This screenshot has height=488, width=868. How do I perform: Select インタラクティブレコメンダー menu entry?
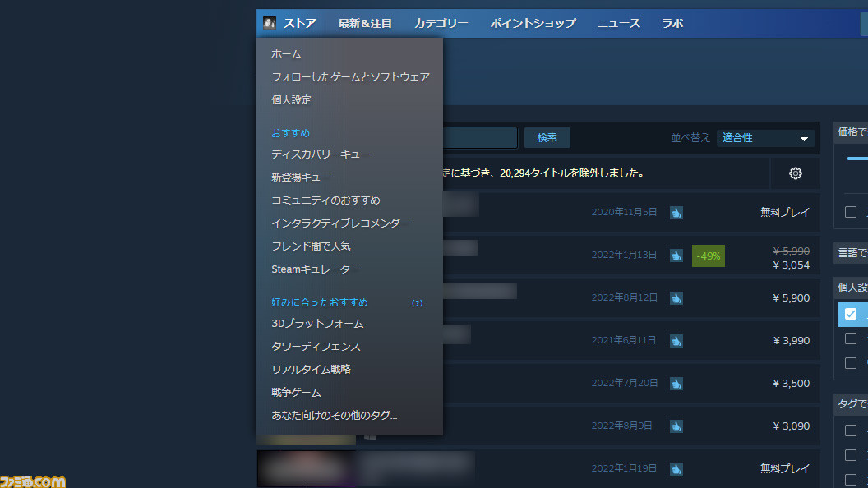pos(340,223)
